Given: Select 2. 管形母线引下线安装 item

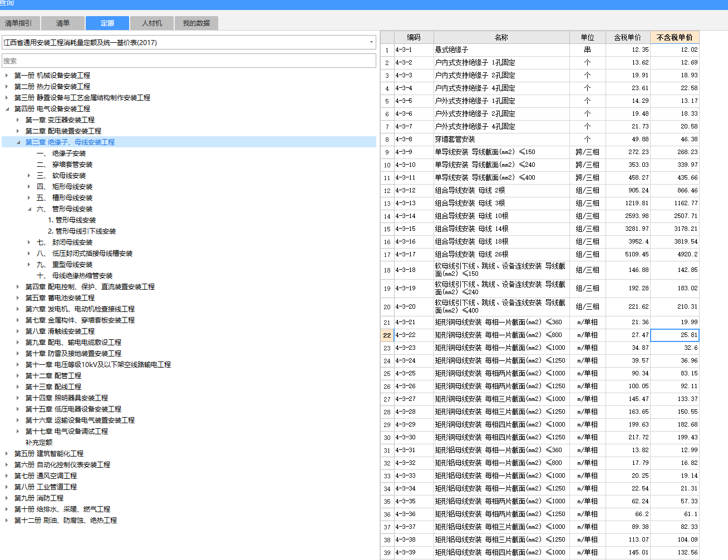Looking at the screenshot, I should 82,231.
